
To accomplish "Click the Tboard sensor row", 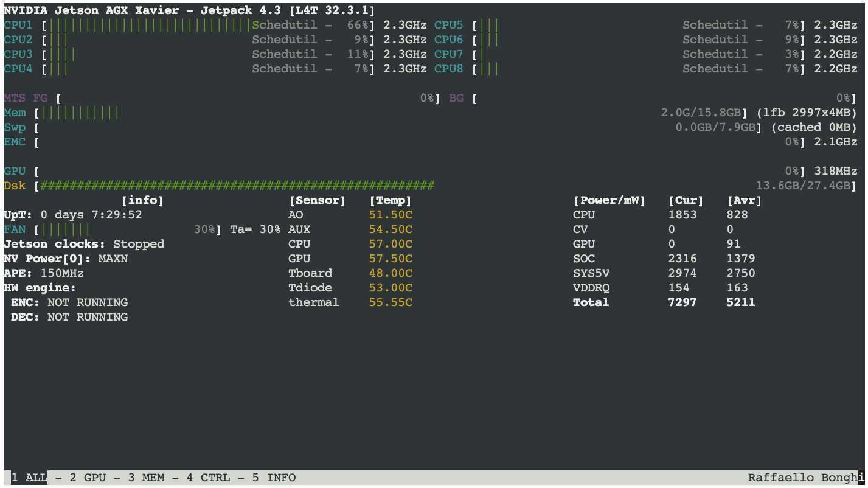I will coord(350,273).
